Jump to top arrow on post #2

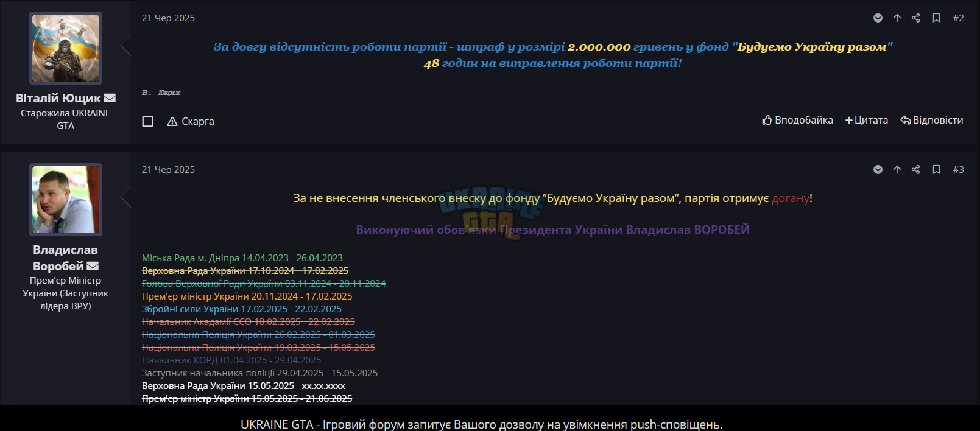tap(897, 18)
